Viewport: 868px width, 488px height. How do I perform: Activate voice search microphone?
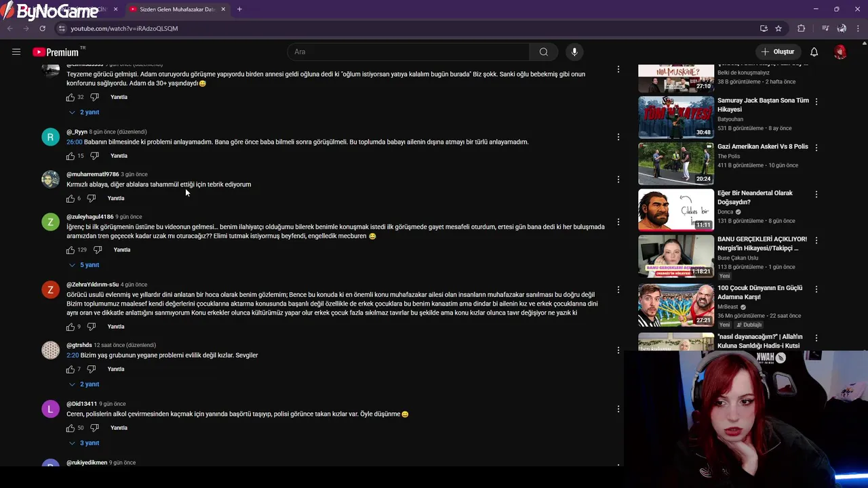pyautogui.click(x=574, y=52)
